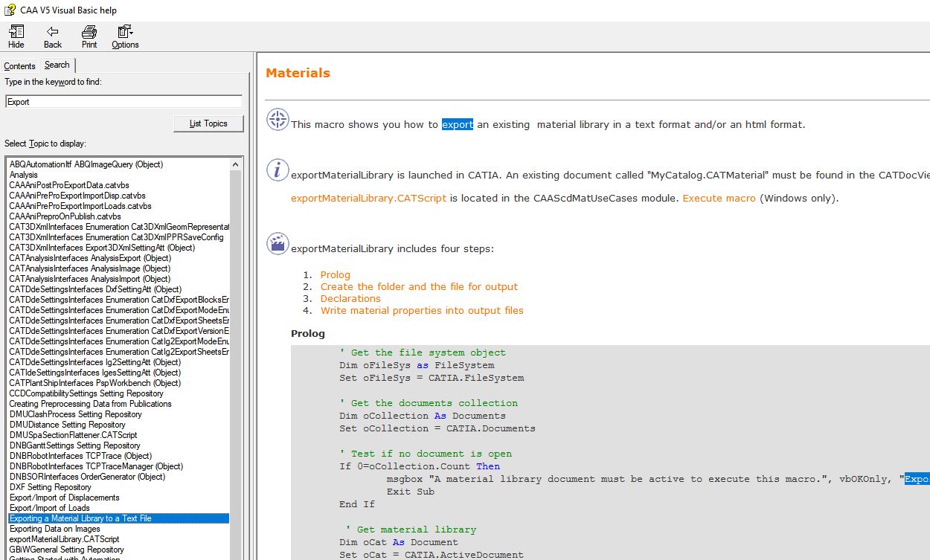Select topic 'ABQAutomationItf ABQImageQuery (Object)'
Screen dimensions: 930x560
(x=86, y=164)
